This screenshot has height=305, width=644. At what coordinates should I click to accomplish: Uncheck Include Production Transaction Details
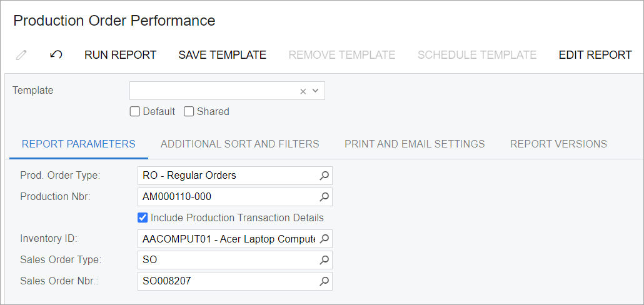coord(143,218)
